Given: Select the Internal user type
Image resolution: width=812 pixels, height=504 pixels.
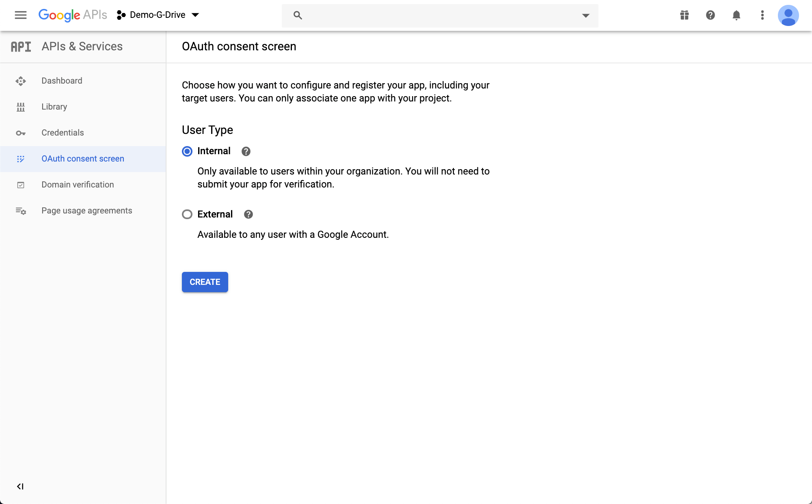Looking at the screenshot, I should [x=187, y=151].
